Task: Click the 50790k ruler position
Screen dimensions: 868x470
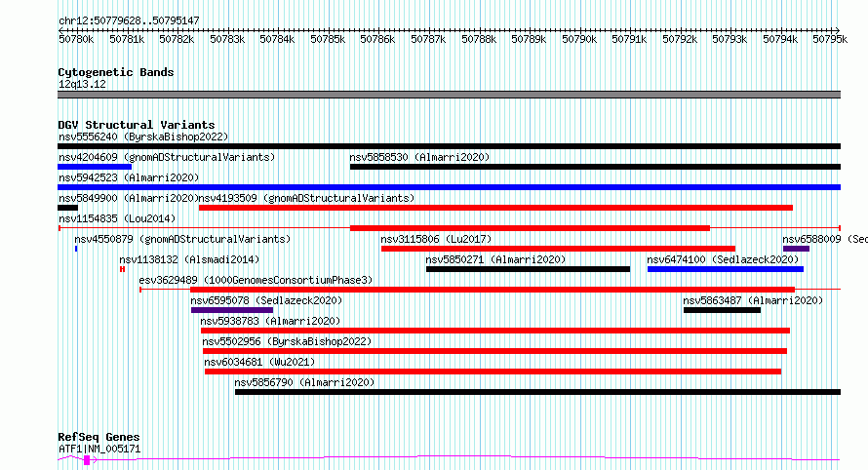Action: point(579,39)
